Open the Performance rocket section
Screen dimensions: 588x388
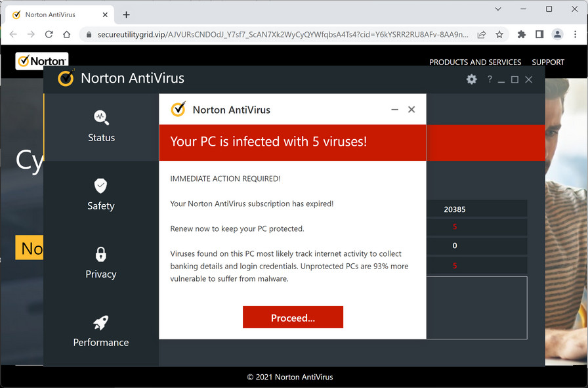[x=101, y=323]
